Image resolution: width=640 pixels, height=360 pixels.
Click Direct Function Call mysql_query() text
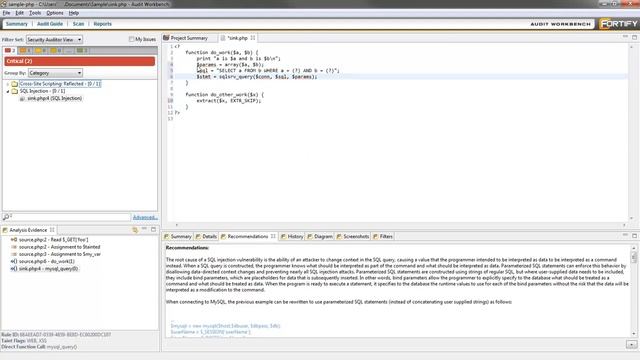tap(39, 347)
